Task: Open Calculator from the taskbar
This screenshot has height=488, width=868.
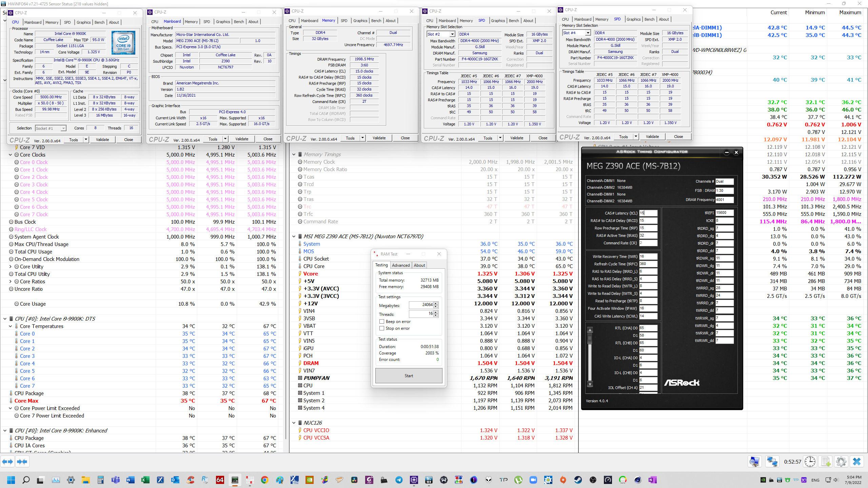Action: coord(100,480)
